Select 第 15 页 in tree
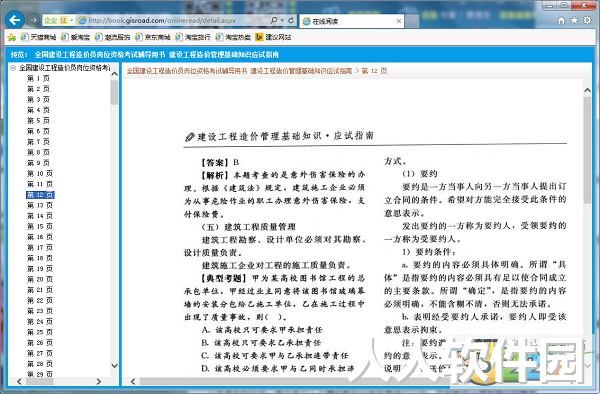Screen dimensions: 600x394 [x=40, y=226]
